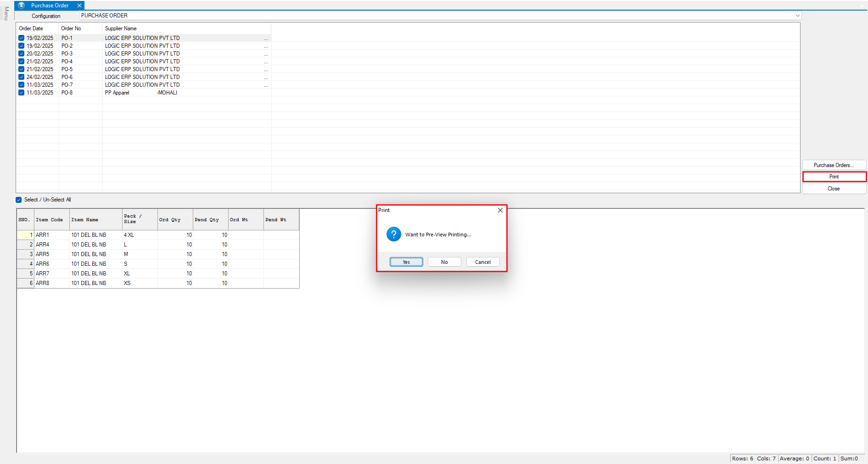Close the Purchase Order tab

coord(79,6)
